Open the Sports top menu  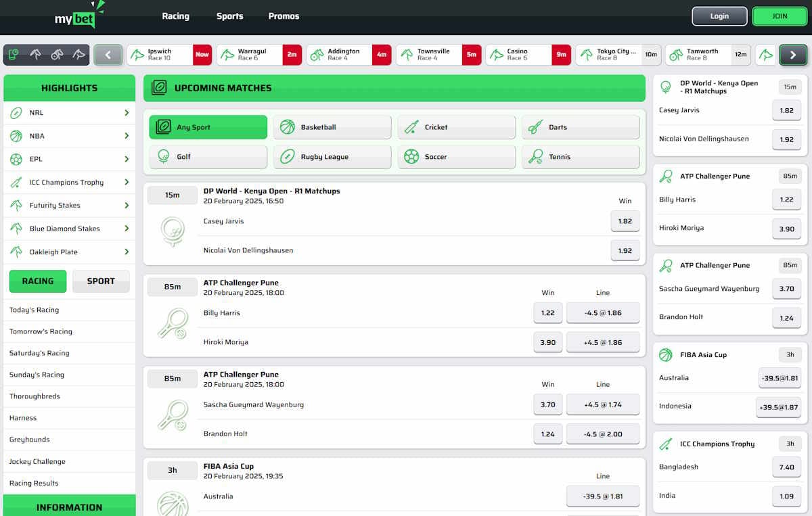(230, 16)
